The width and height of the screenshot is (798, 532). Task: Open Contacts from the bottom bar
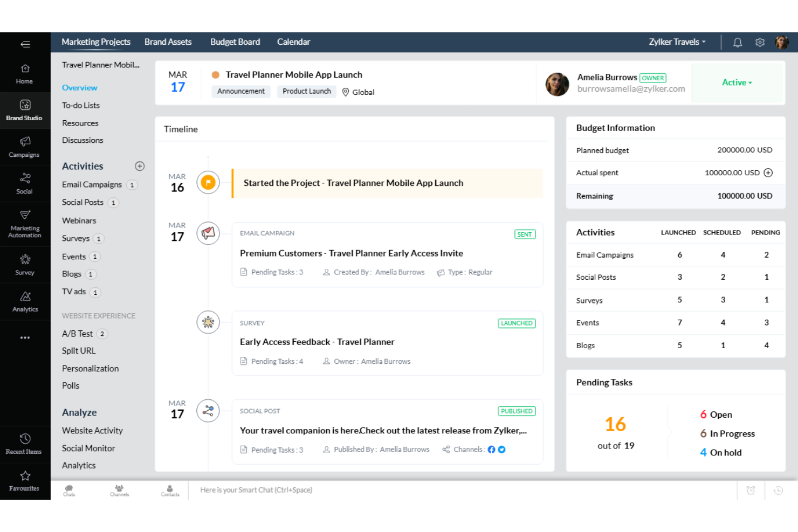170,489
